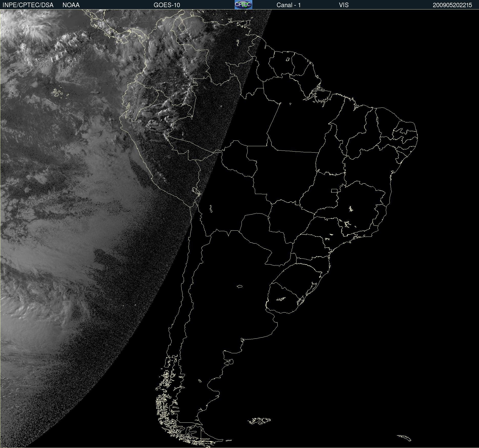Click the GOES-10 satellite label
Screen dimensions: 479x448
(x=167, y=5)
